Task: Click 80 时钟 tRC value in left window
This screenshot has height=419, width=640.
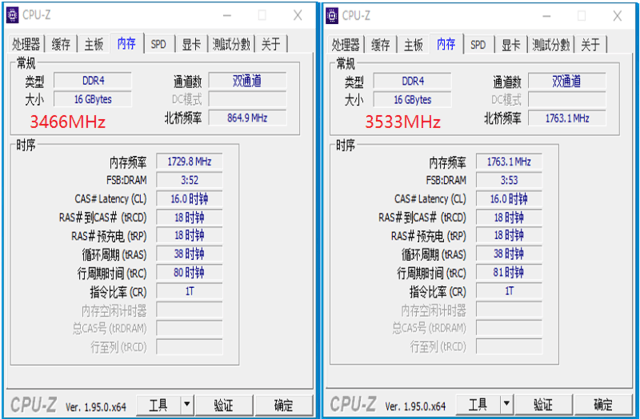Action: pos(189,273)
